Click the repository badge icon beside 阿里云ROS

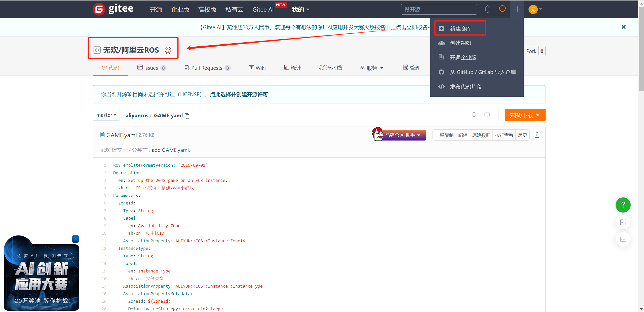[168, 50]
